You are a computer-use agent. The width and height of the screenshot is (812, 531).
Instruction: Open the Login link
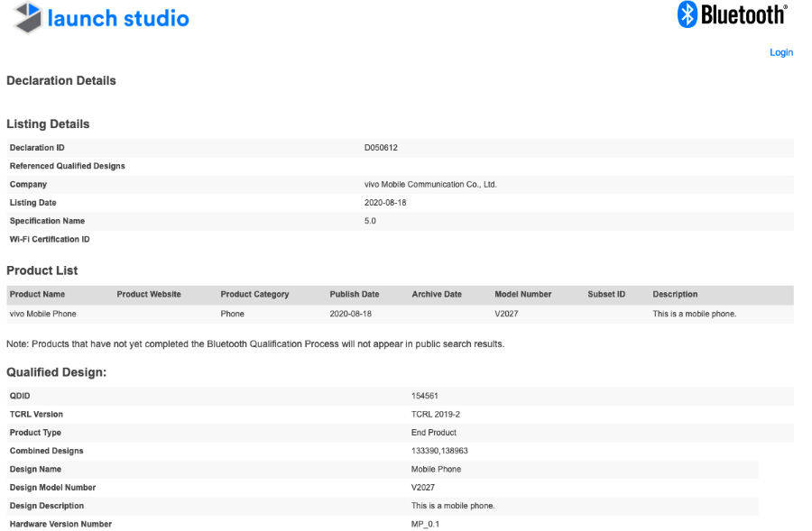point(780,52)
